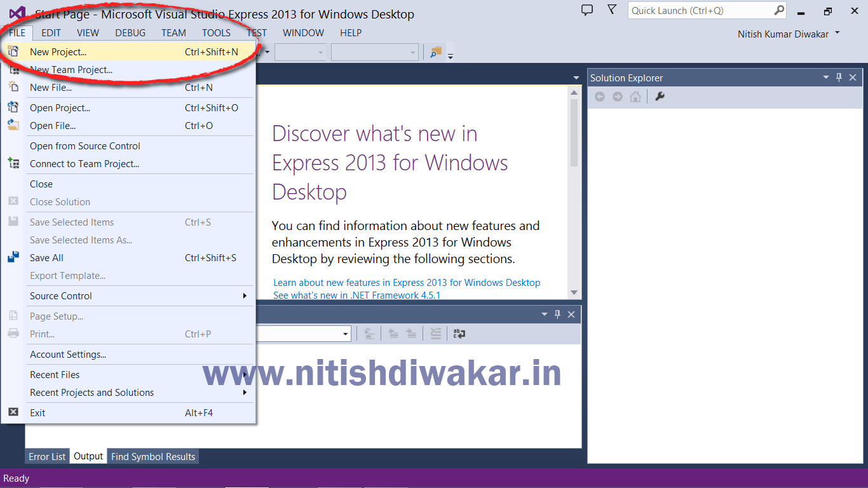The image size is (868, 488).
Task: Click the Solution Explorer Back arrow
Action: [x=599, y=97]
